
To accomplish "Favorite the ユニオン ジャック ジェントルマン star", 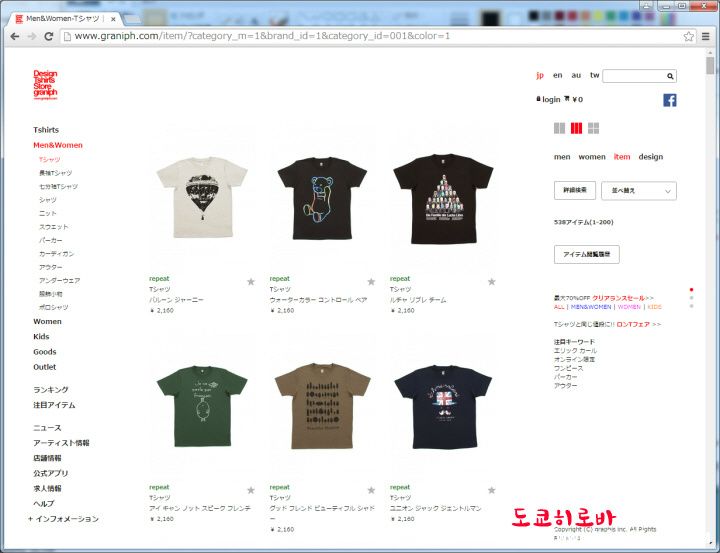I will [x=491, y=490].
